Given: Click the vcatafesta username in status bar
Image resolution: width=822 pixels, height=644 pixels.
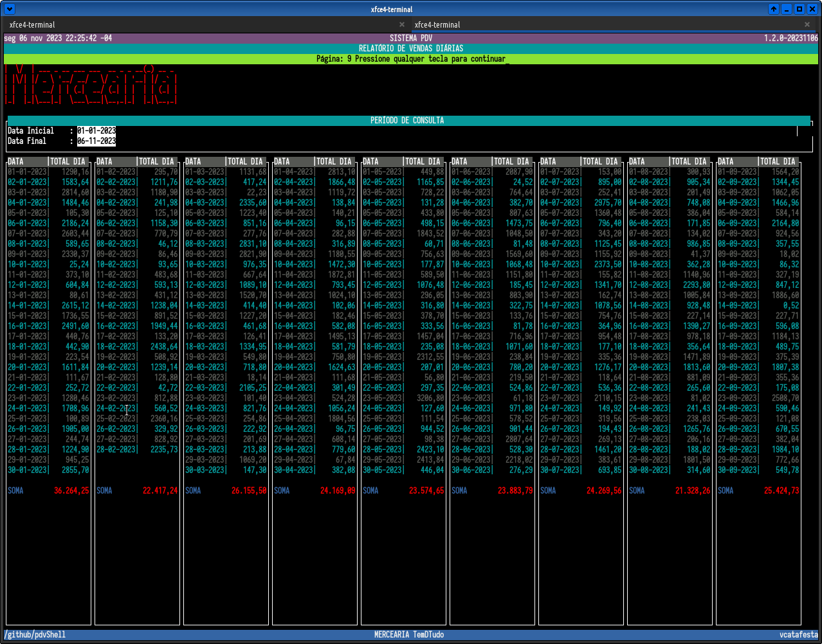Looking at the screenshot, I should [x=799, y=634].
